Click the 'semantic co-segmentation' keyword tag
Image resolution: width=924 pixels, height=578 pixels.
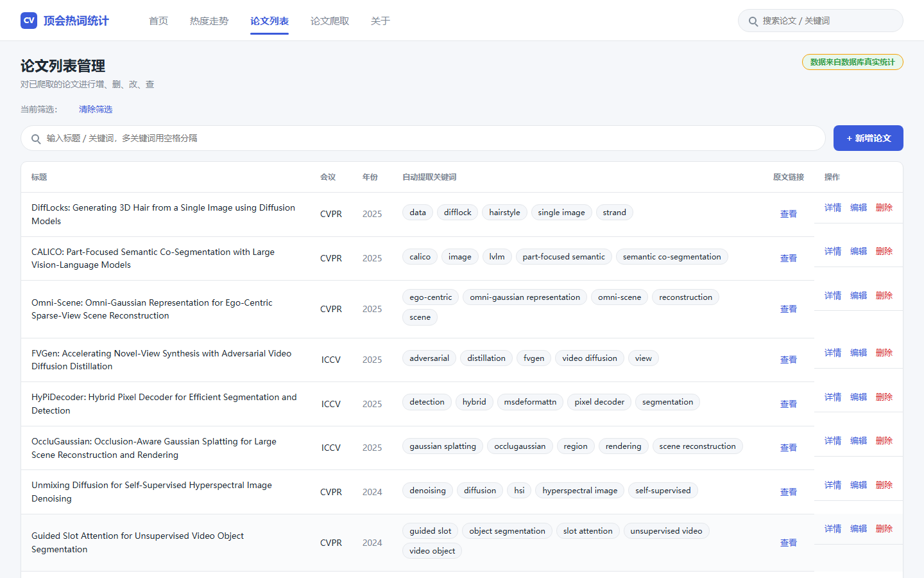click(x=672, y=257)
